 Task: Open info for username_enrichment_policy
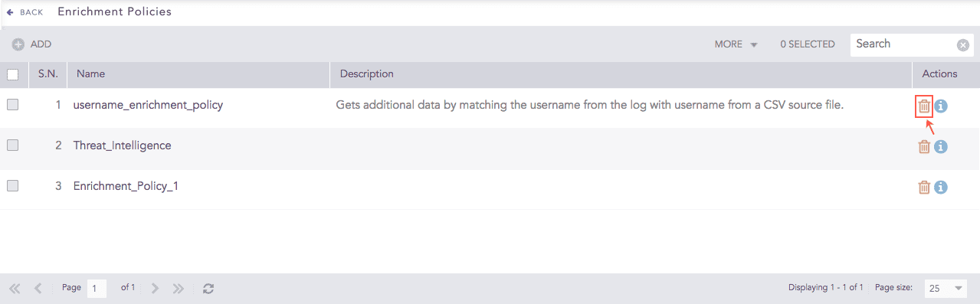click(941, 106)
